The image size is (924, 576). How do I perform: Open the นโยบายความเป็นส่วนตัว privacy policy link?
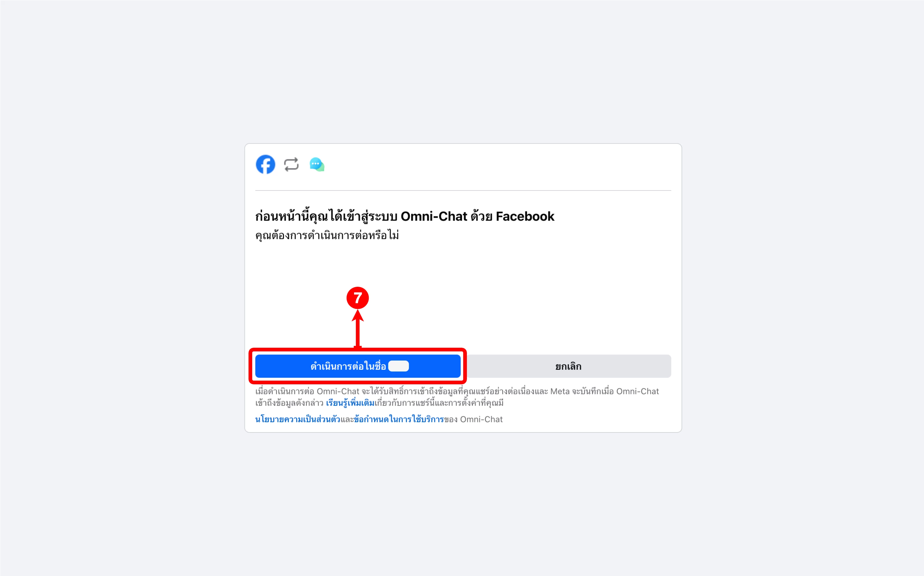(x=298, y=419)
